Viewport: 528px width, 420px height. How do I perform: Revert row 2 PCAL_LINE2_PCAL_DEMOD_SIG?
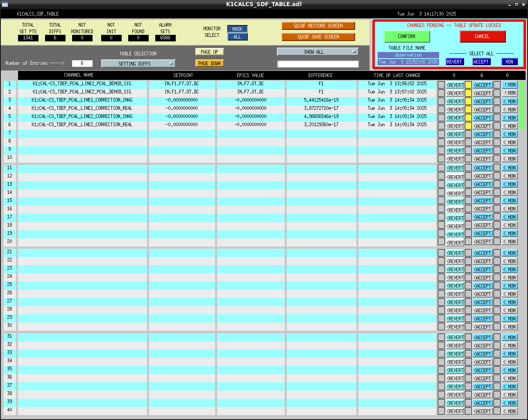coord(455,93)
